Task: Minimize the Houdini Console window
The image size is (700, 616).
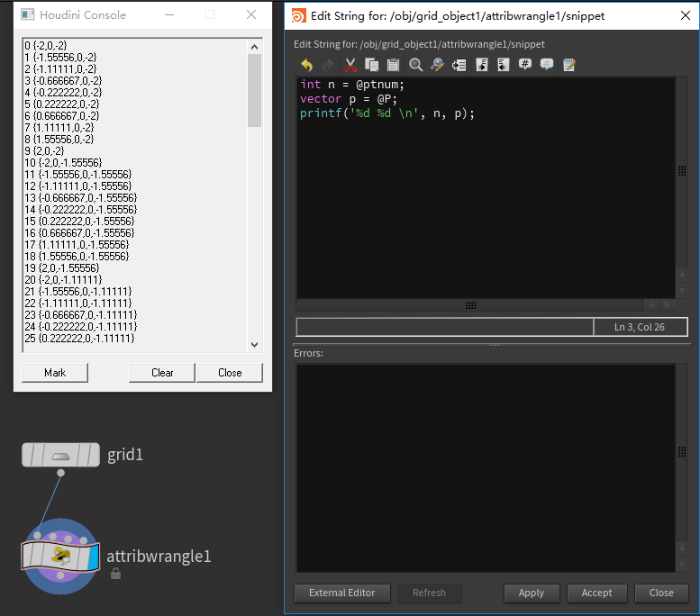Action: click(x=169, y=14)
